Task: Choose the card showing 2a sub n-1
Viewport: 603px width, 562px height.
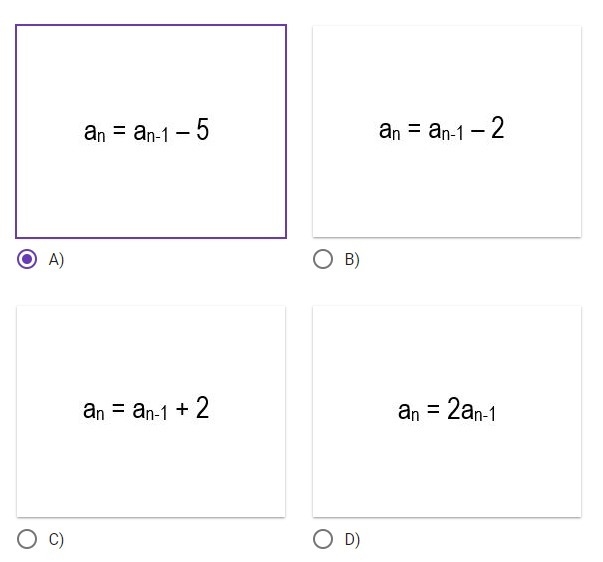Action: click(447, 412)
